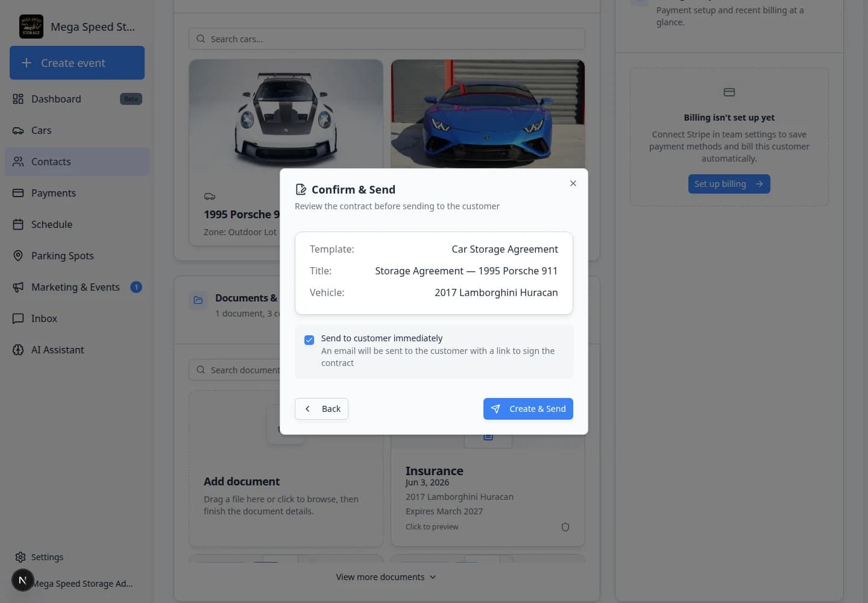Click the Create event button
Screen dimensions: 868x603
pos(77,63)
